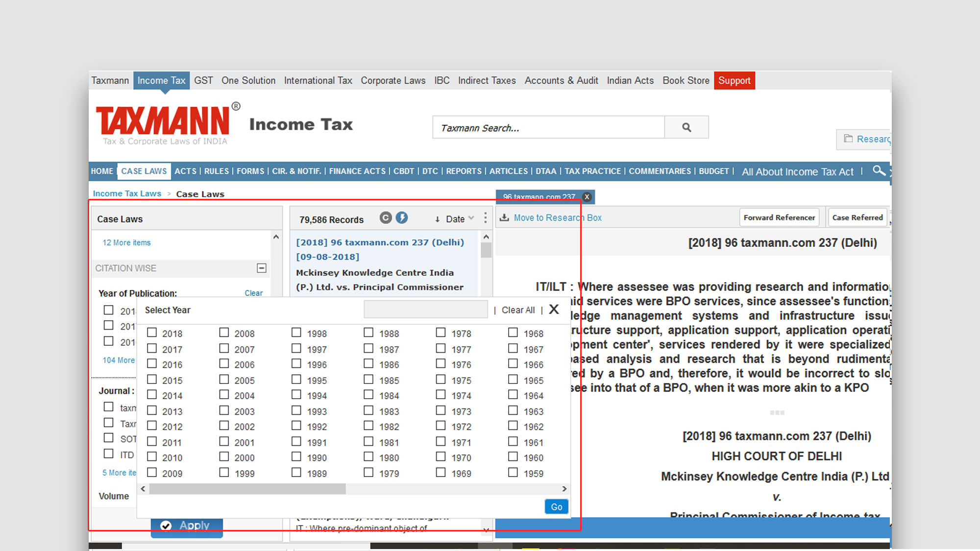Image resolution: width=980 pixels, height=551 pixels.
Task: Open the ACTS menu in navbar
Action: (x=185, y=171)
